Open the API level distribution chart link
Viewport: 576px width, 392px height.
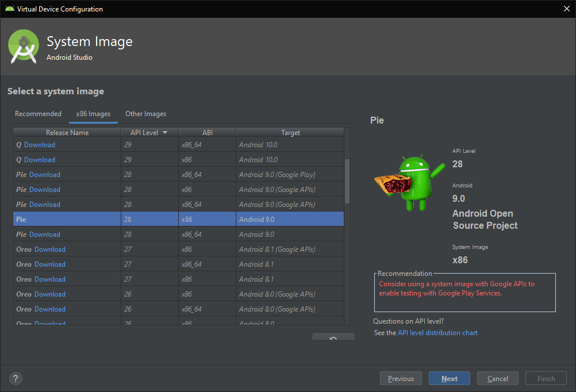pyautogui.click(x=437, y=333)
